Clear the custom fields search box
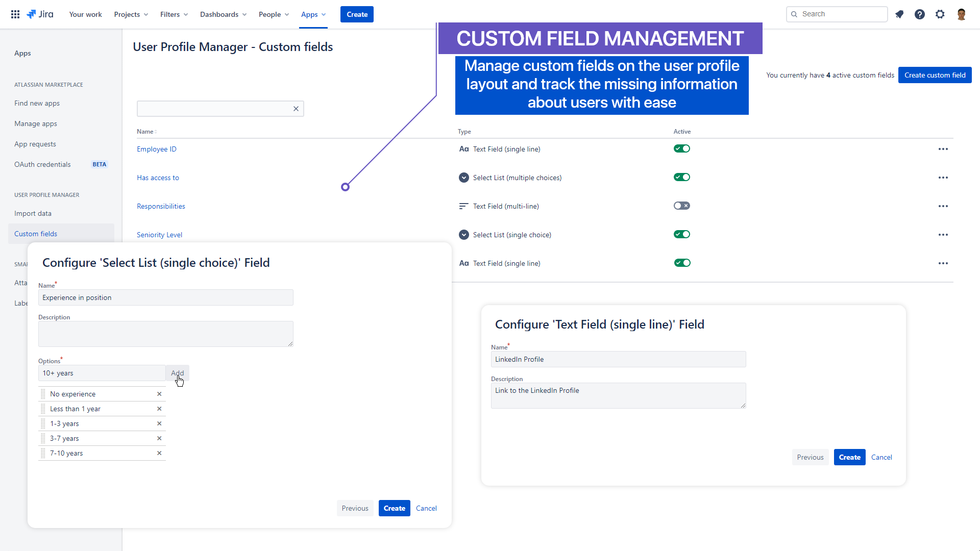The image size is (980, 551). point(296,109)
